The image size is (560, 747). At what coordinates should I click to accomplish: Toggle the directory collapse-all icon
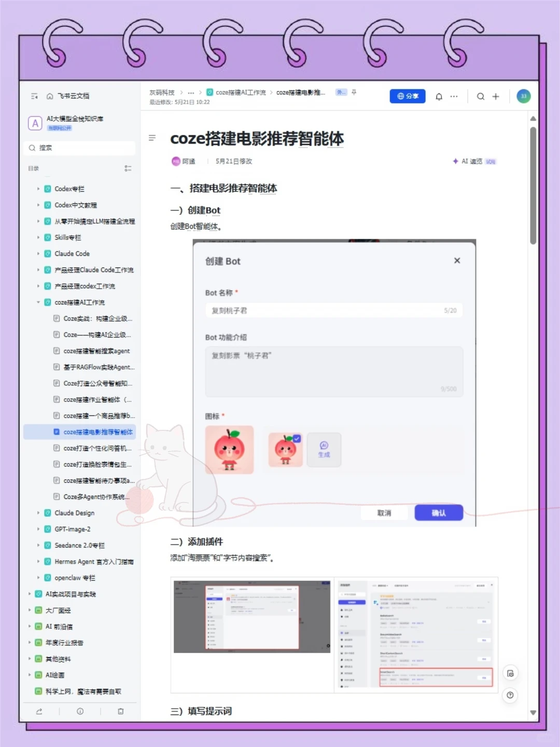[x=128, y=169]
